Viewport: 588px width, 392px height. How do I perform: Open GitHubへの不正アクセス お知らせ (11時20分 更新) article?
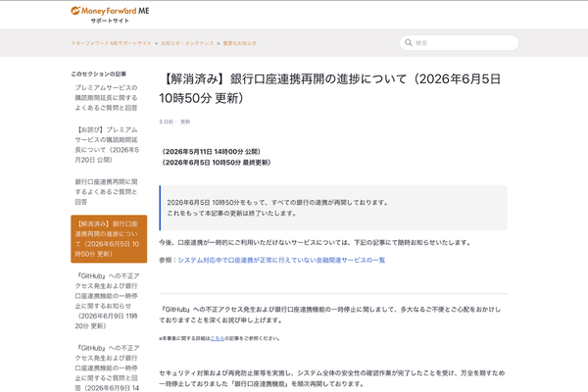pos(107,301)
